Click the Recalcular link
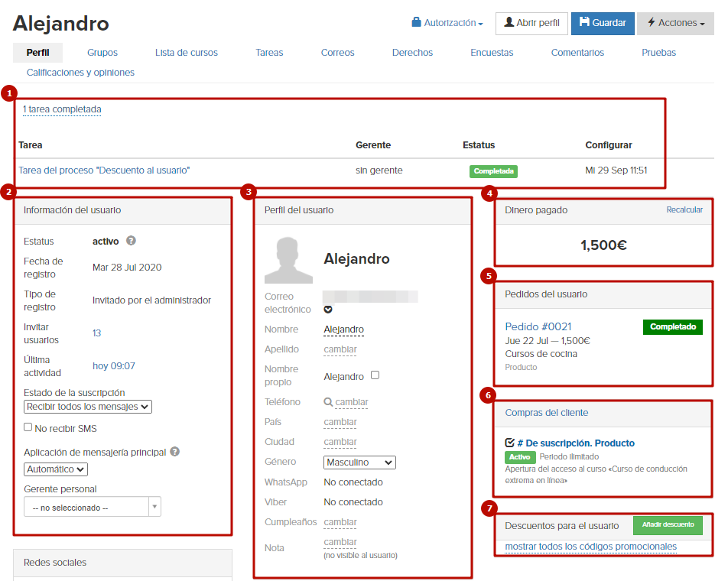Viewport: 728px width, 581px height. (x=684, y=209)
